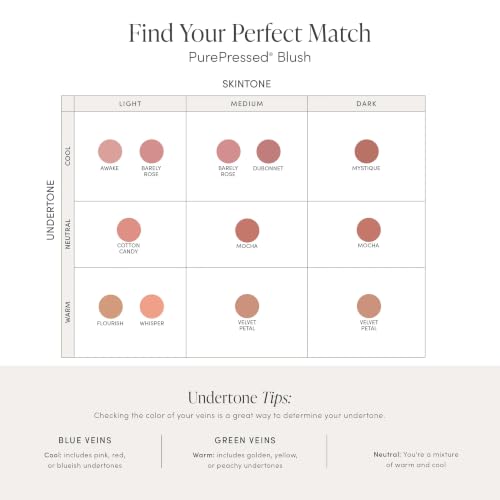Select Velvet Petal swatch in Dark column
The image size is (500, 500).
click(x=369, y=306)
